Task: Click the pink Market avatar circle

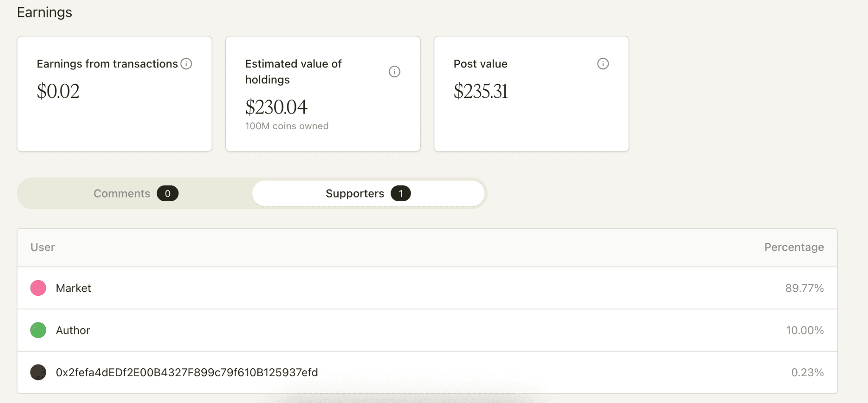Action: [38, 288]
